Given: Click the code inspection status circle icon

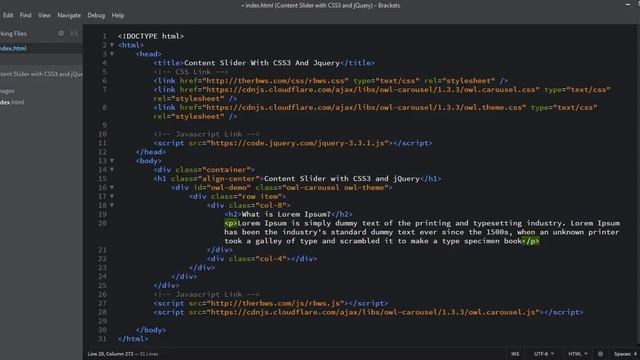Looking at the screenshot, I should pos(600,354).
